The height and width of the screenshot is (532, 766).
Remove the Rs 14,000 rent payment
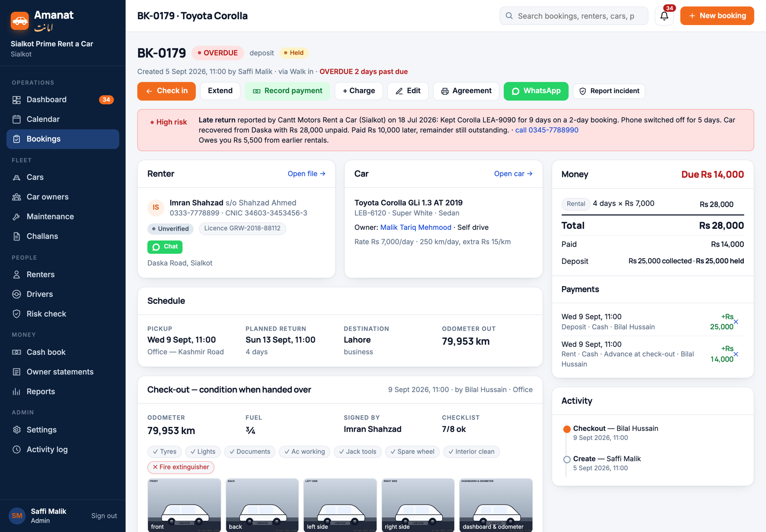click(736, 354)
